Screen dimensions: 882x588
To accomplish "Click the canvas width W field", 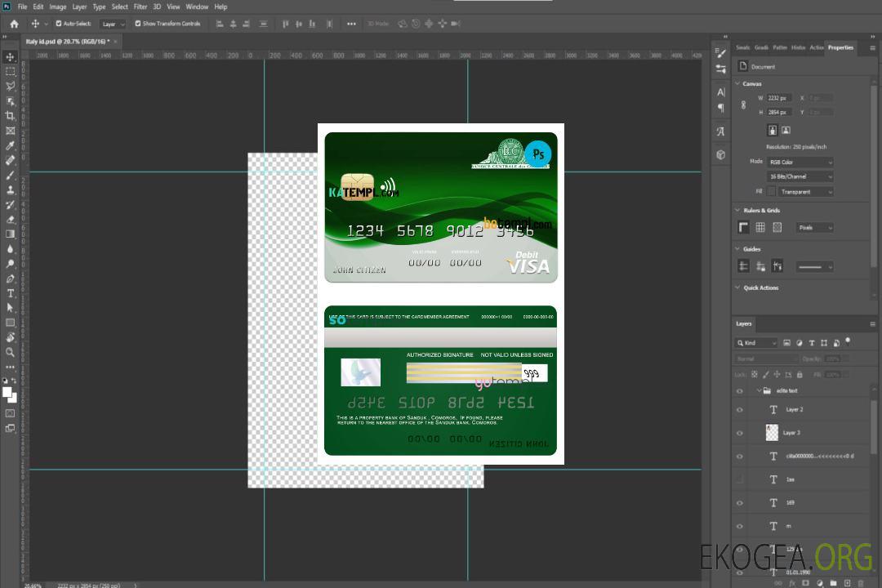I will pos(779,98).
